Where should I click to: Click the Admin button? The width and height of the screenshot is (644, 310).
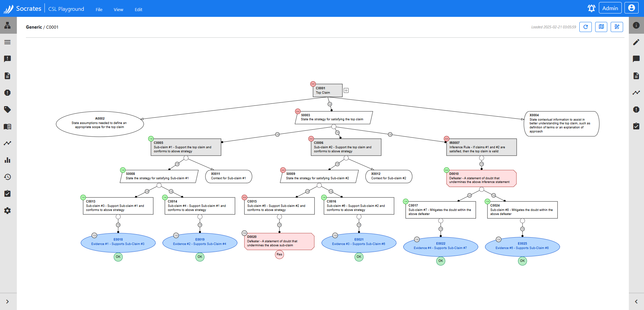pyautogui.click(x=610, y=8)
